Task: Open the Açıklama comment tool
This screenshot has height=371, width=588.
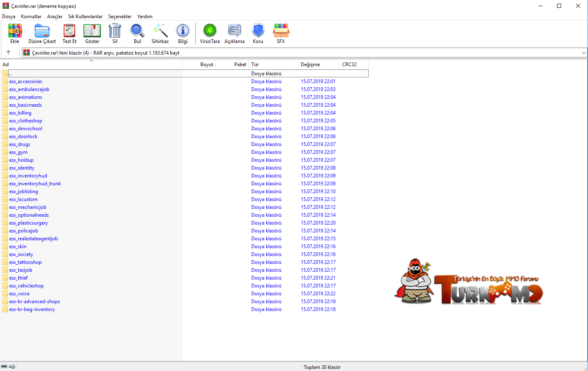Action: (x=235, y=31)
